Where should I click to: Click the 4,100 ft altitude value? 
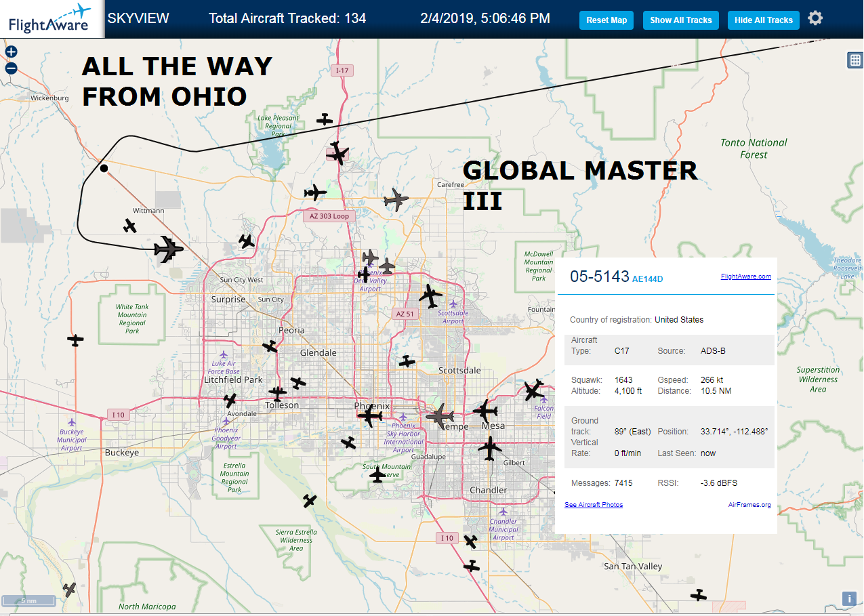pyautogui.click(x=628, y=391)
